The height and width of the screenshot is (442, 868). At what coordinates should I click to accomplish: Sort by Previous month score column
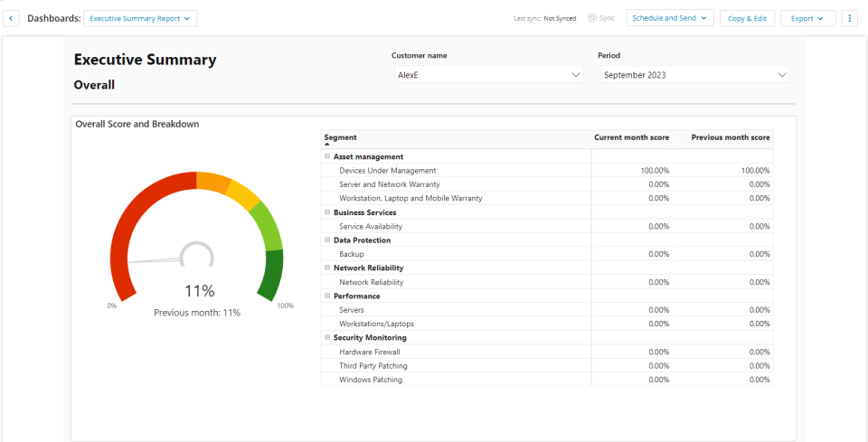(x=731, y=137)
